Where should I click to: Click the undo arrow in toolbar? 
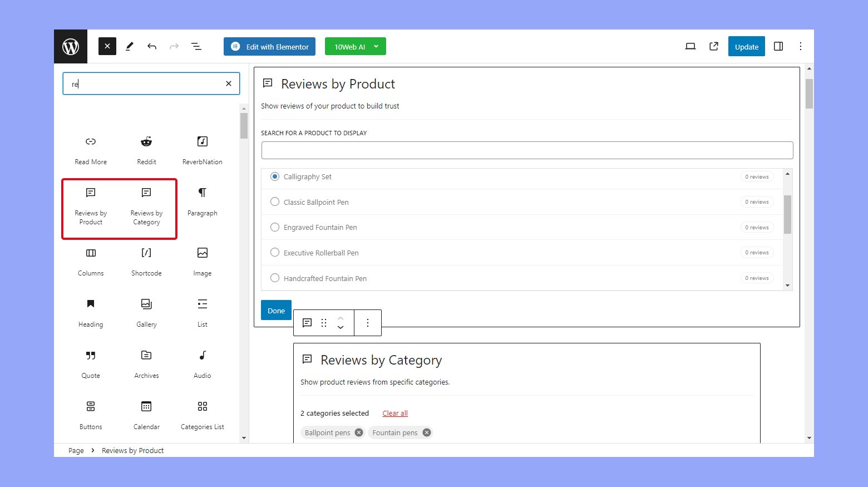tap(152, 47)
